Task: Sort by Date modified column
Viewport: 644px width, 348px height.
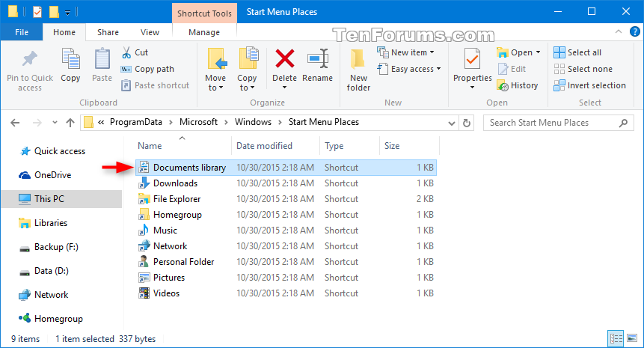Action: [275, 146]
